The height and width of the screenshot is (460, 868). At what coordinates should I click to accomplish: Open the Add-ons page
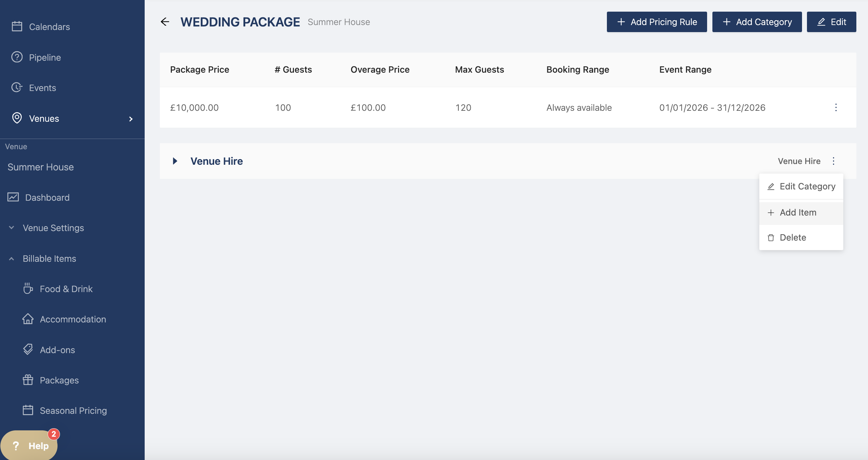pyautogui.click(x=57, y=350)
